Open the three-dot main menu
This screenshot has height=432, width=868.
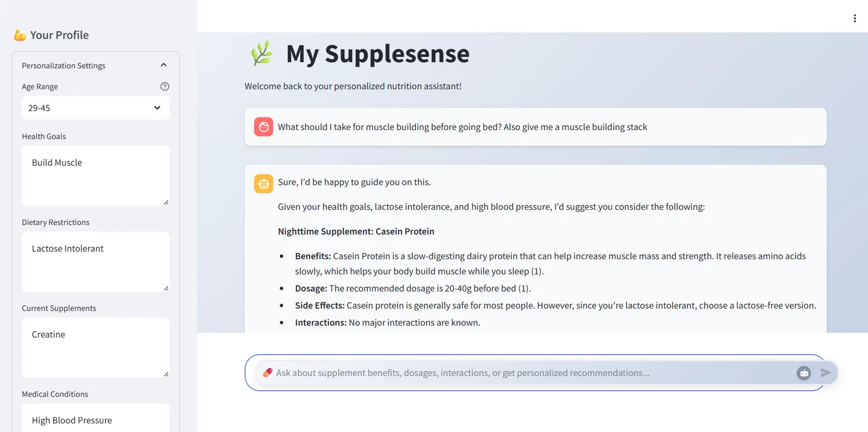854,18
